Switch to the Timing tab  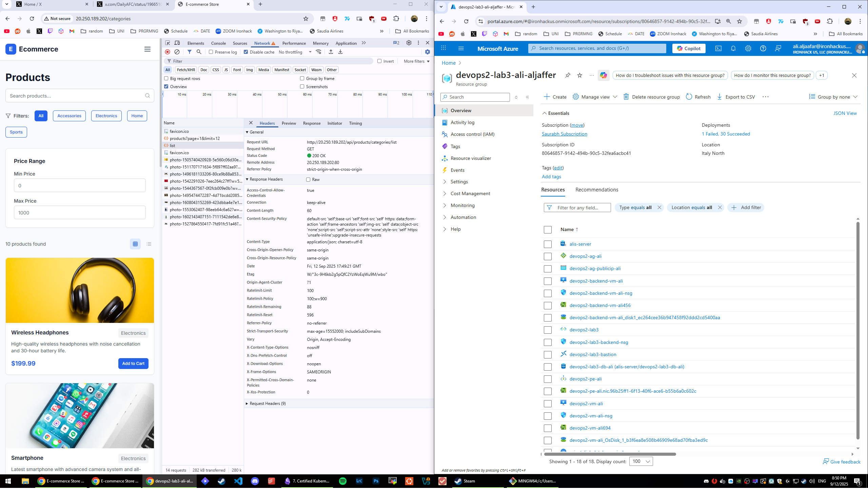355,123
